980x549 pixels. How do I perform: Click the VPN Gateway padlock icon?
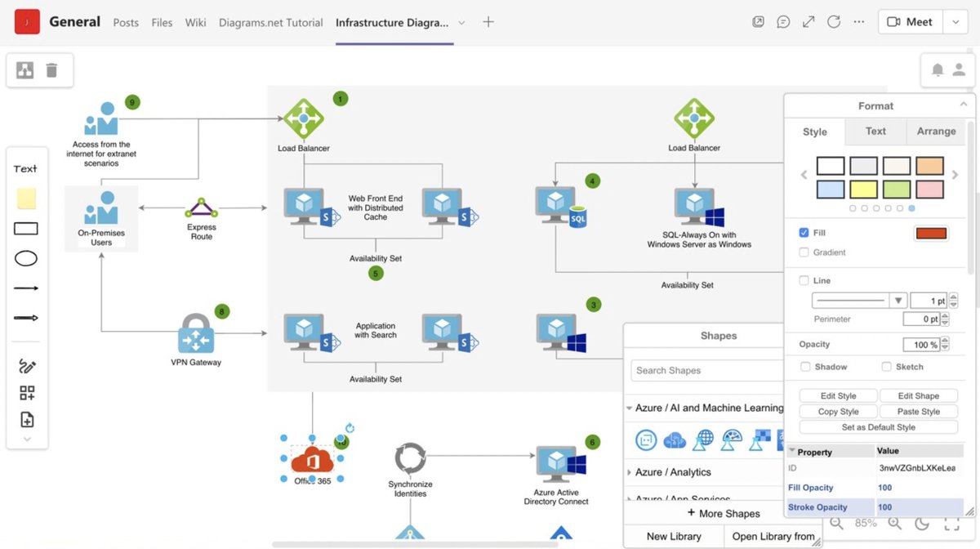tap(196, 333)
